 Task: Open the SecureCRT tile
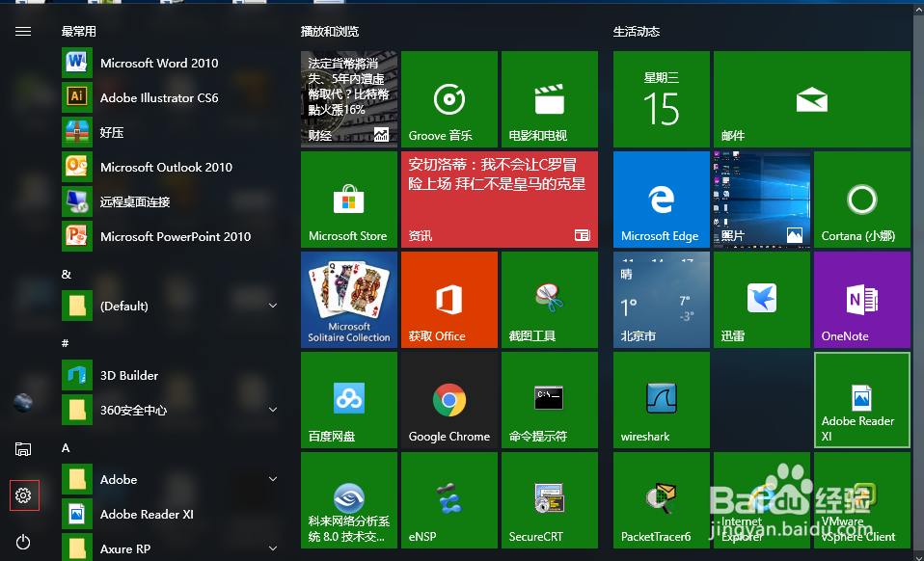[x=549, y=499]
